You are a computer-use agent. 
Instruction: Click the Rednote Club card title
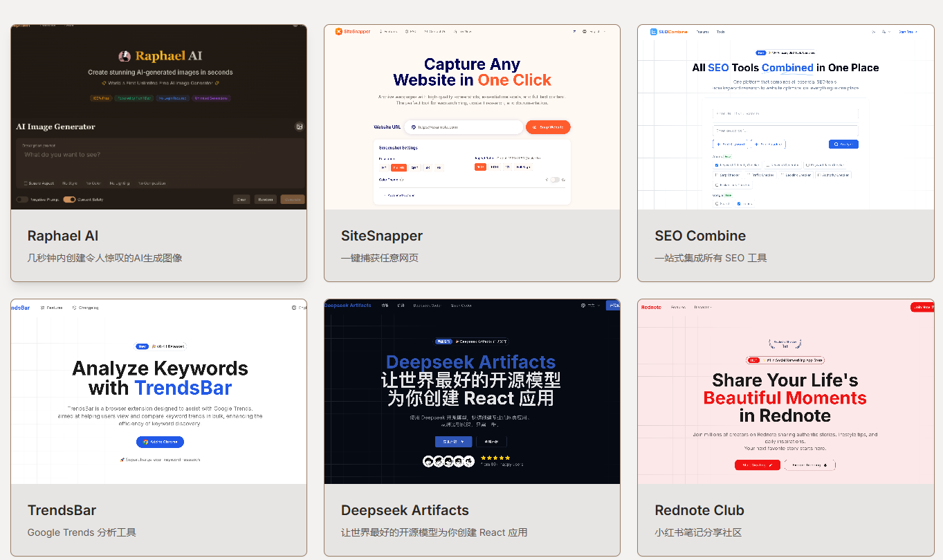[x=699, y=510]
